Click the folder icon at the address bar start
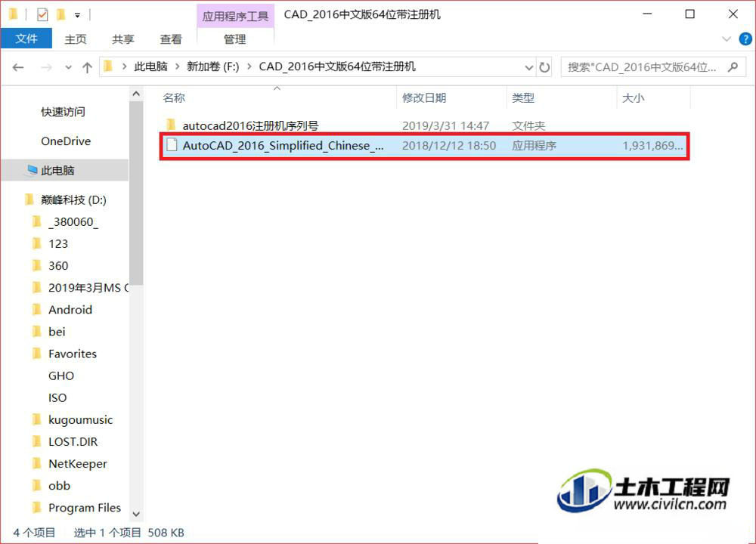The width and height of the screenshot is (756, 544). (108, 66)
